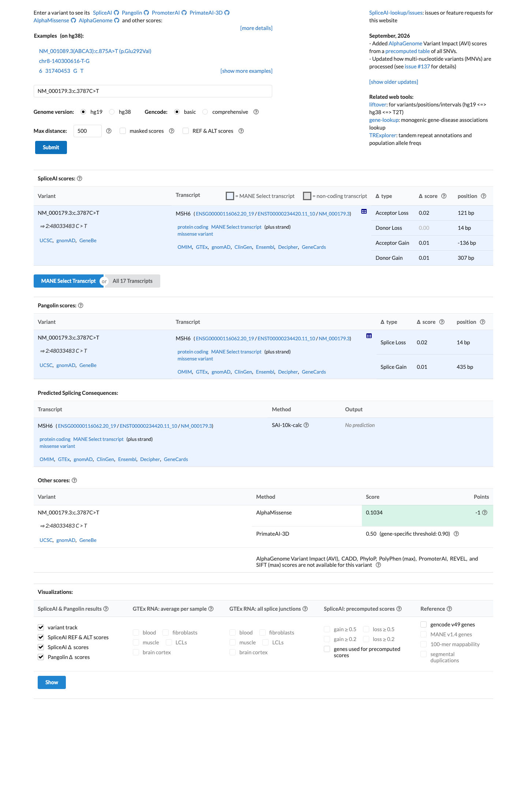Open the PromoterAI GitHub icon
This screenshot has height=805, width=532.
coord(184,13)
